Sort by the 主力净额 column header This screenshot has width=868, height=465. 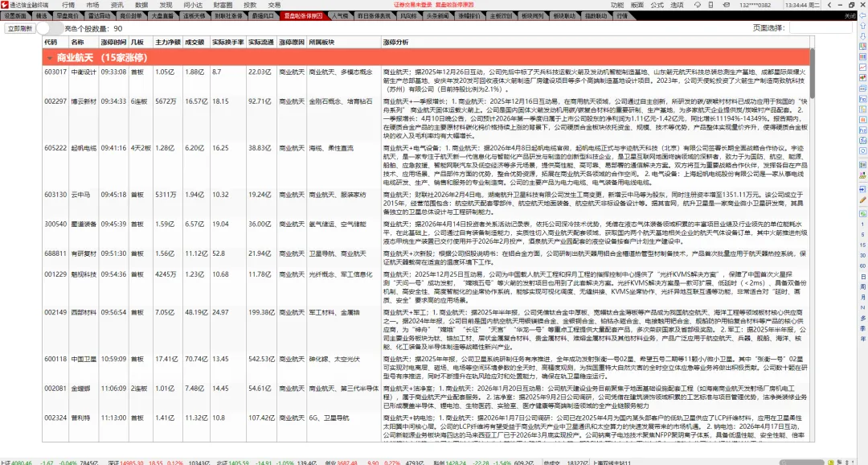(x=168, y=42)
